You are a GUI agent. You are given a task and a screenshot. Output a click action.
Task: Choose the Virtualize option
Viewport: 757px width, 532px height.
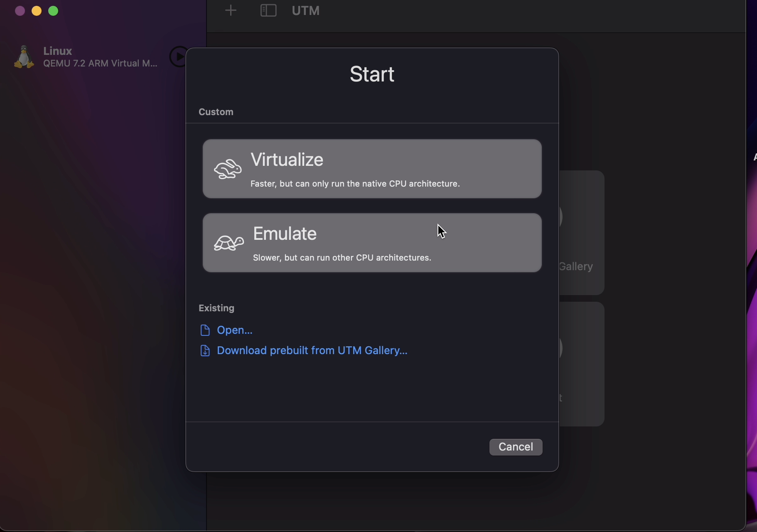pyautogui.click(x=372, y=169)
